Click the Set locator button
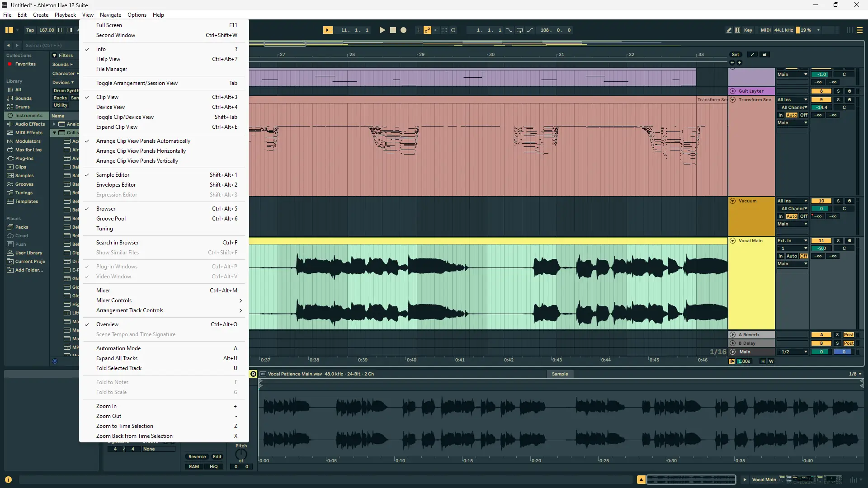 click(736, 55)
